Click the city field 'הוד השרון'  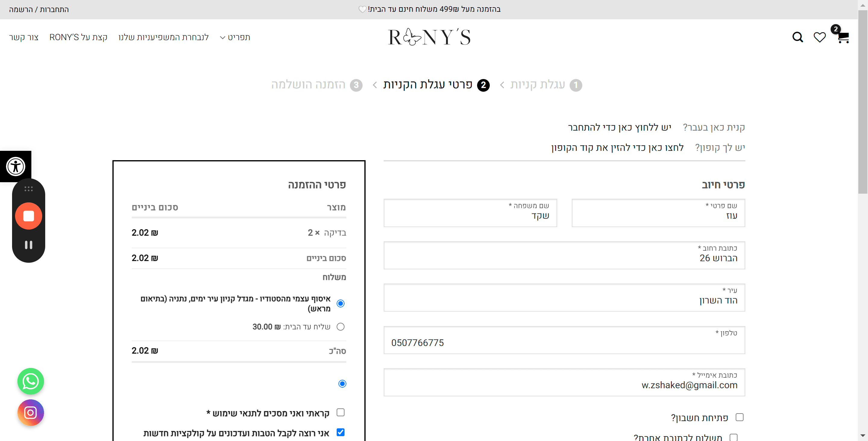coord(564,297)
